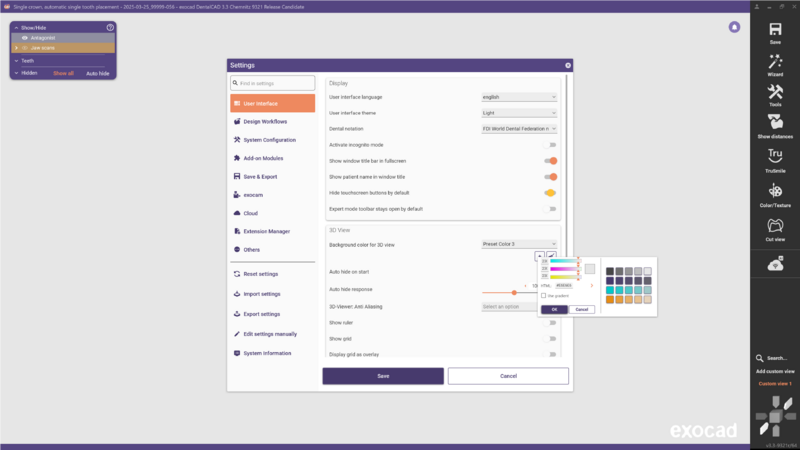This screenshot has height=450, width=800.
Task: Click the Save icon in right toolbar
Action: [x=775, y=30]
